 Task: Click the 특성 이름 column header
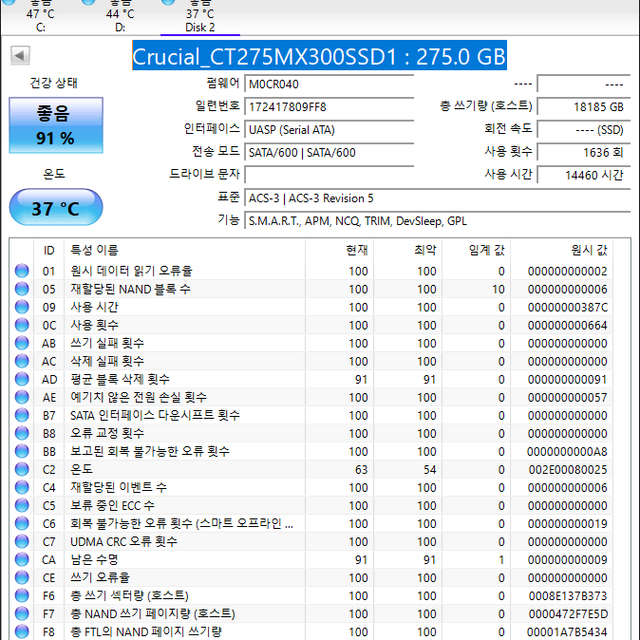(x=184, y=250)
